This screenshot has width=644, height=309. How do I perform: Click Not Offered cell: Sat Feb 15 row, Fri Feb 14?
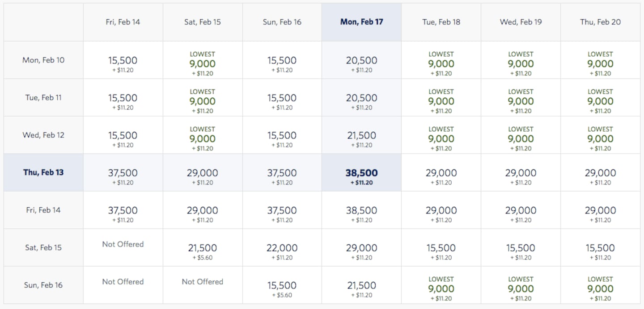click(x=123, y=244)
